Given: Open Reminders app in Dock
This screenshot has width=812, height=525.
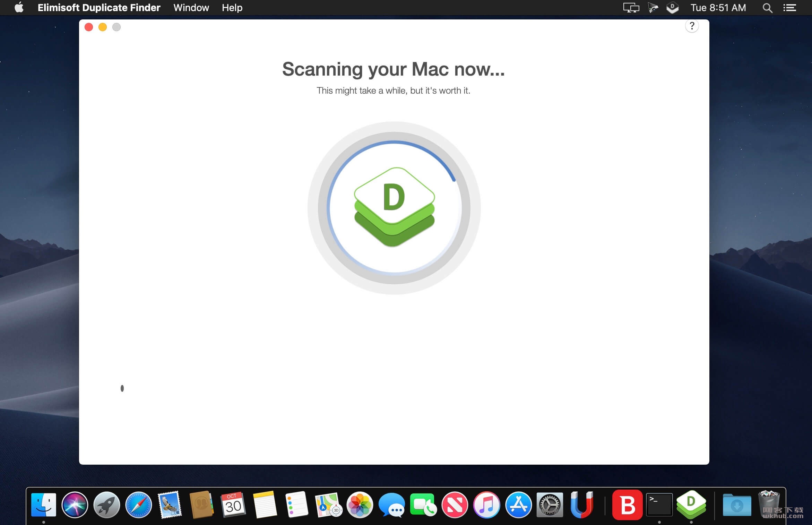Looking at the screenshot, I should pyautogui.click(x=297, y=505).
